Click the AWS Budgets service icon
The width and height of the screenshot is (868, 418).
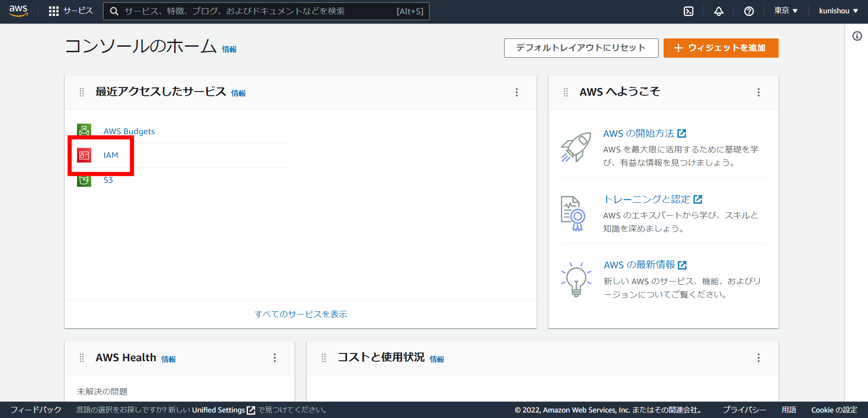[x=84, y=130]
